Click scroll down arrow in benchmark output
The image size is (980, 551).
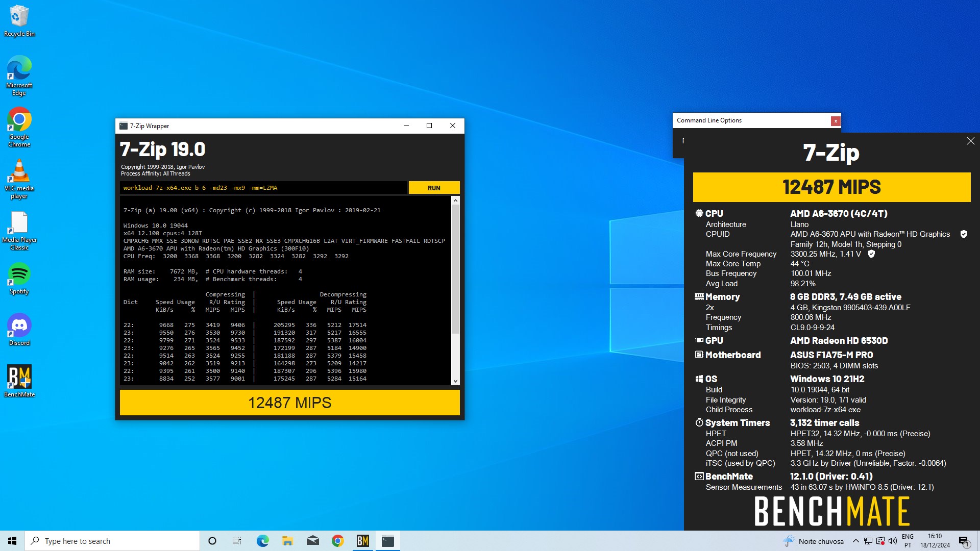(x=455, y=381)
